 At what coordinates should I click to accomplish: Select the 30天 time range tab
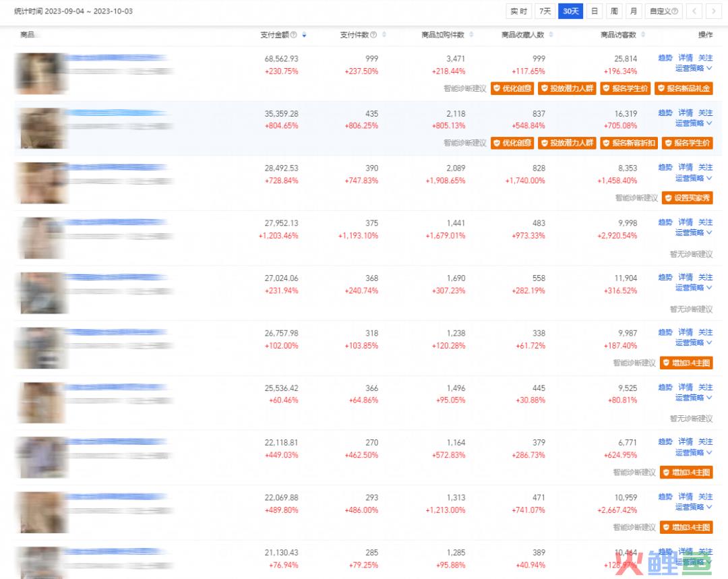pos(571,11)
